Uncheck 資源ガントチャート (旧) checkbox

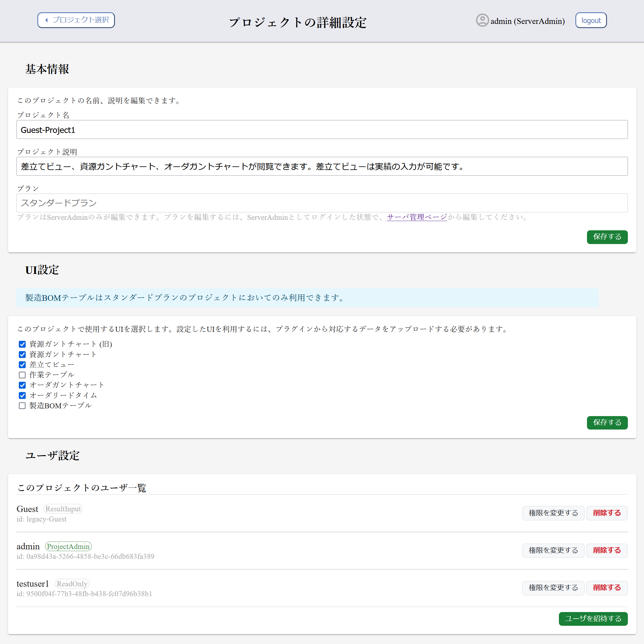pyautogui.click(x=22, y=344)
